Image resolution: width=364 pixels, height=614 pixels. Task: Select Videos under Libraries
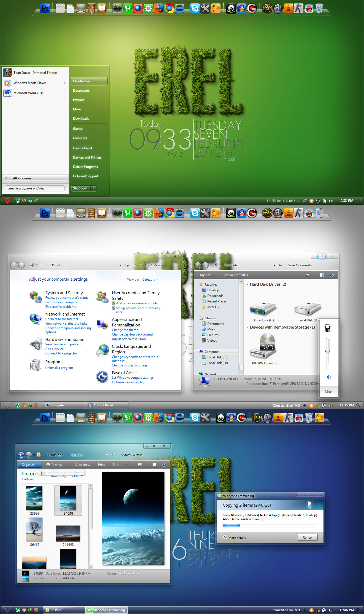[212, 341]
